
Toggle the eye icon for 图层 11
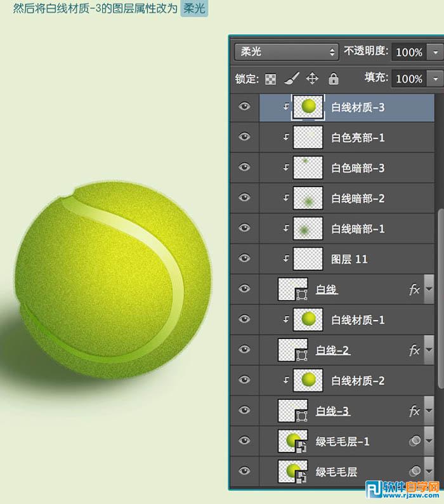click(244, 258)
